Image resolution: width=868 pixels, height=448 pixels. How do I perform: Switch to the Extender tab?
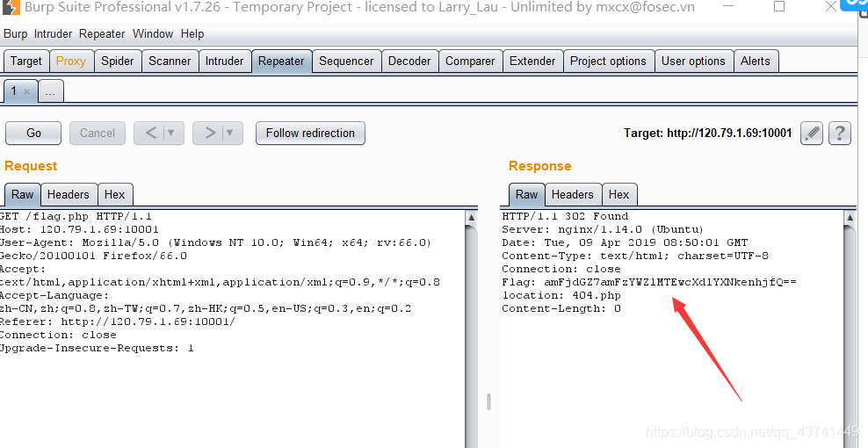point(532,61)
